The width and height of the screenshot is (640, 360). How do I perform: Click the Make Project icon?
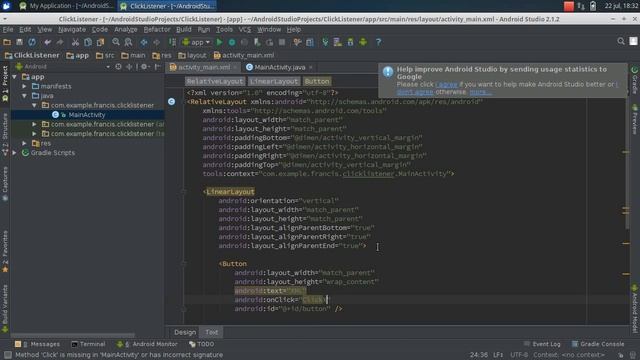[x=172, y=42]
